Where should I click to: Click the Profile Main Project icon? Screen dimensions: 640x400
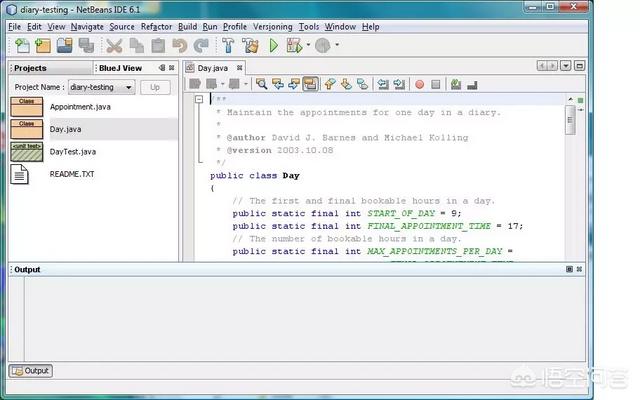[x=322, y=45]
